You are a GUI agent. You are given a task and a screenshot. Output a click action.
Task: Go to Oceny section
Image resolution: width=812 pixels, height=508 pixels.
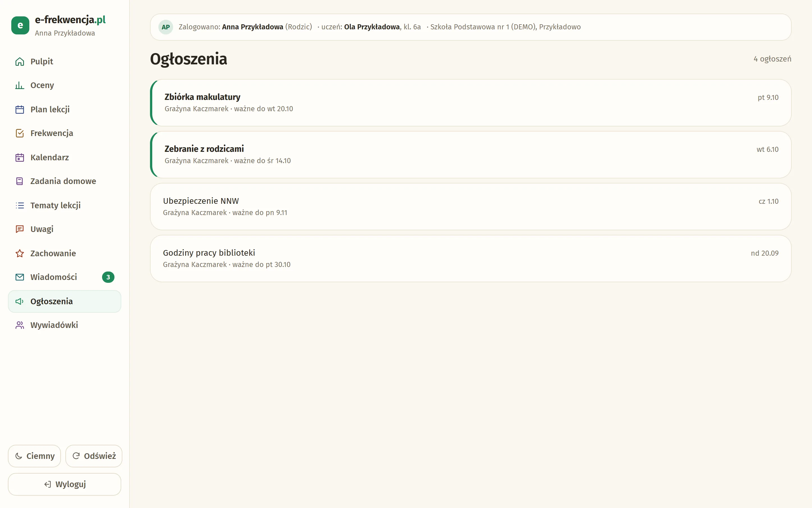pyautogui.click(x=64, y=85)
